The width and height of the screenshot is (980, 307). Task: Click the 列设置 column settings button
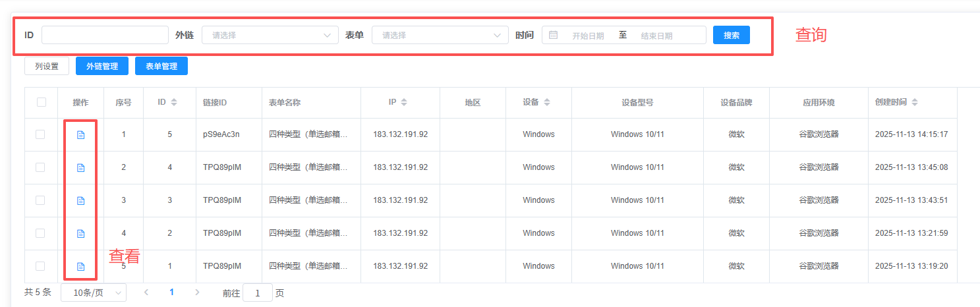pos(47,66)
